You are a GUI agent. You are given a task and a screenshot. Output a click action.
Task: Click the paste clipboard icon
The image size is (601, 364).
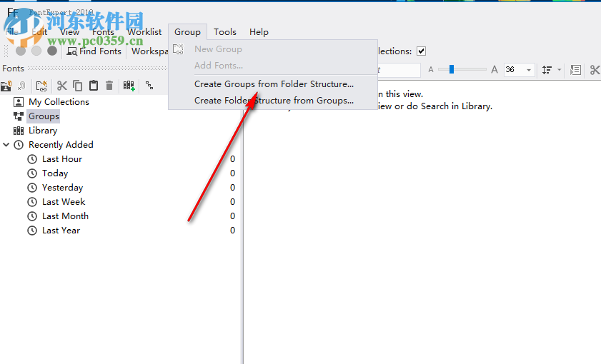click(x=94, y=86)
